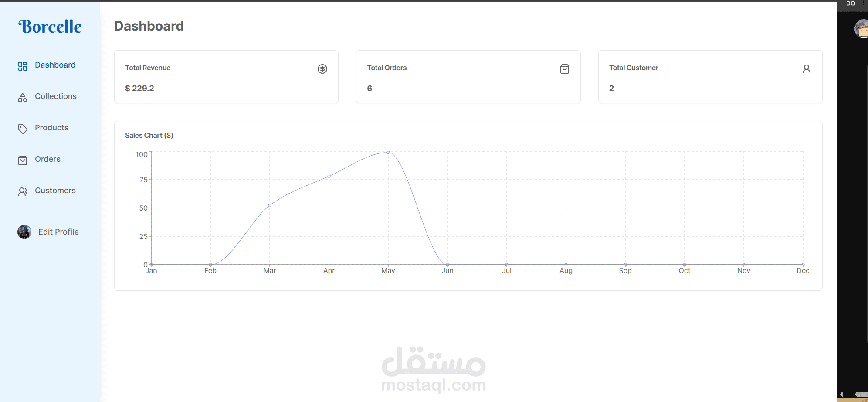
Task: Click the Aug label on chart axis
Action: 566,270
